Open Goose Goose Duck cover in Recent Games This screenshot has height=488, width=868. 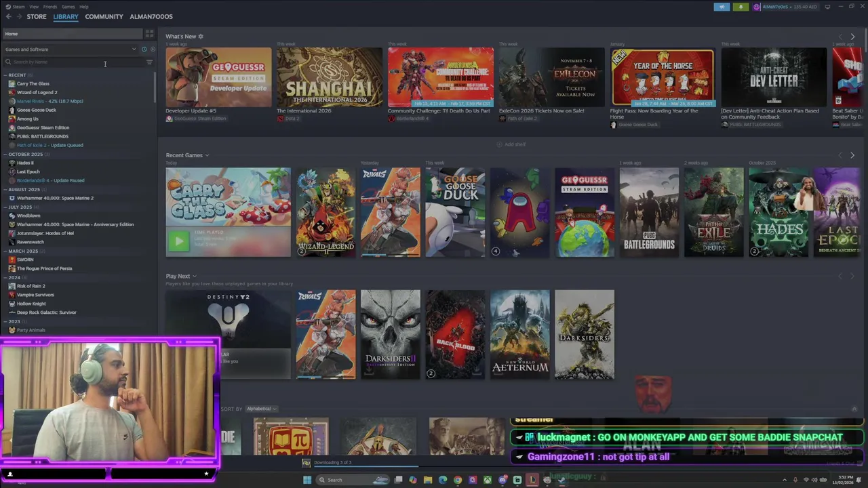[455, 213]
